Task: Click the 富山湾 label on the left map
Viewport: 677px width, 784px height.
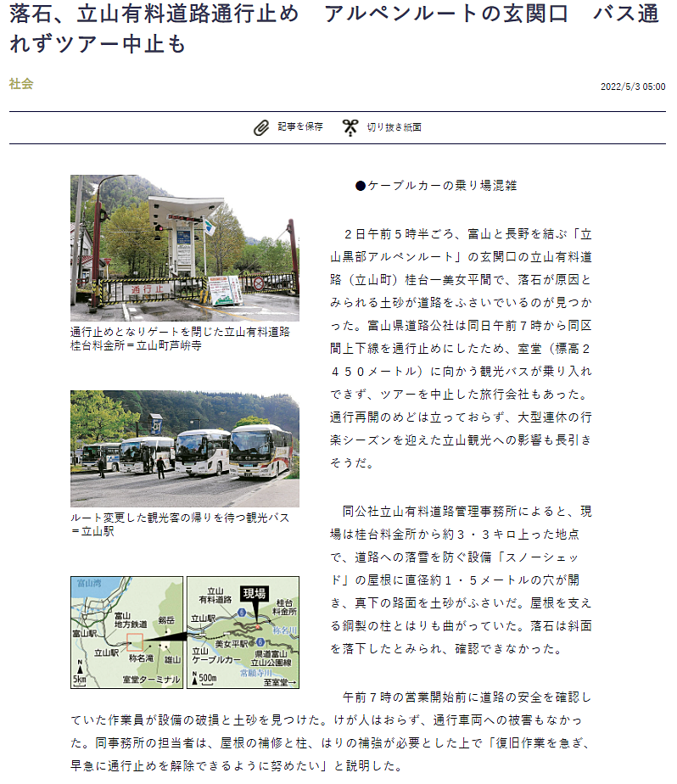Action: coord(89,583)
